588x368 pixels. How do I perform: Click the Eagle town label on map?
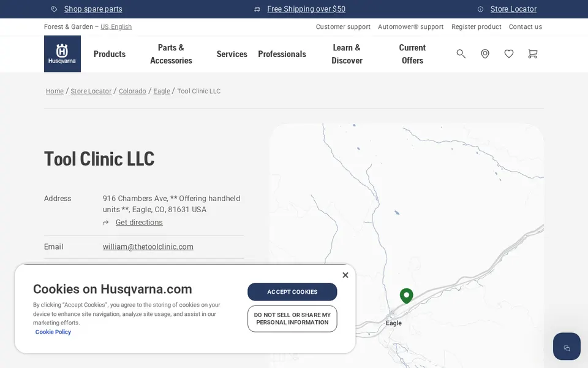click(x=394, y=323)
